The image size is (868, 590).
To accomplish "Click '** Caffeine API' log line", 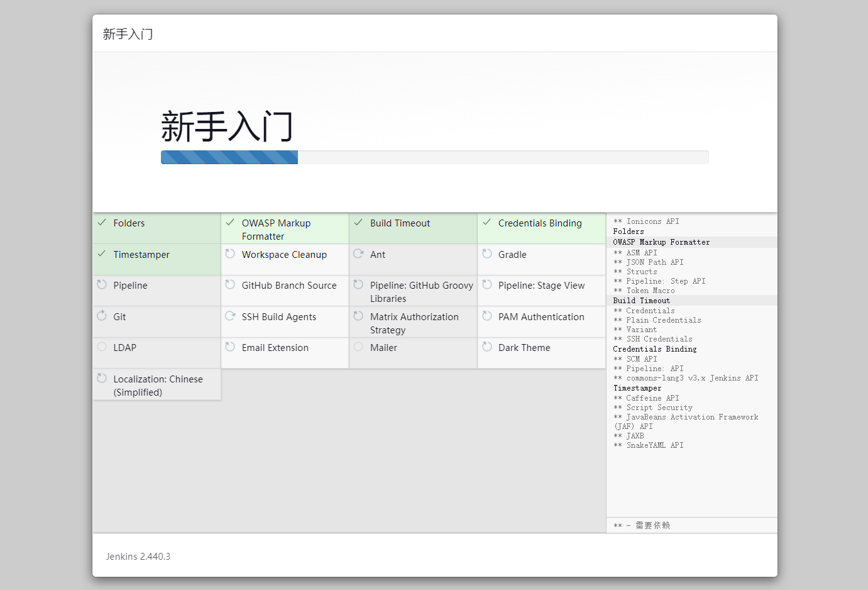I will [646, 398].
